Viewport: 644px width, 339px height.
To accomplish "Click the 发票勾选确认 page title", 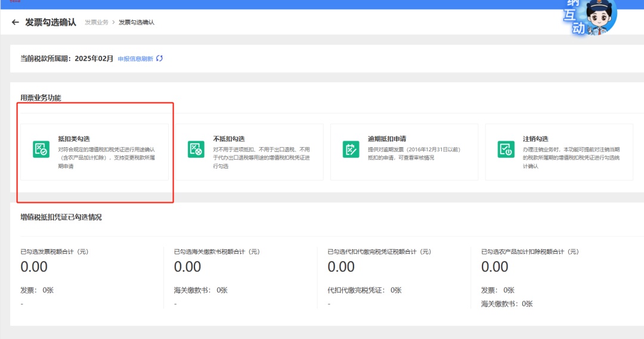I will click(x=51, y=22).
